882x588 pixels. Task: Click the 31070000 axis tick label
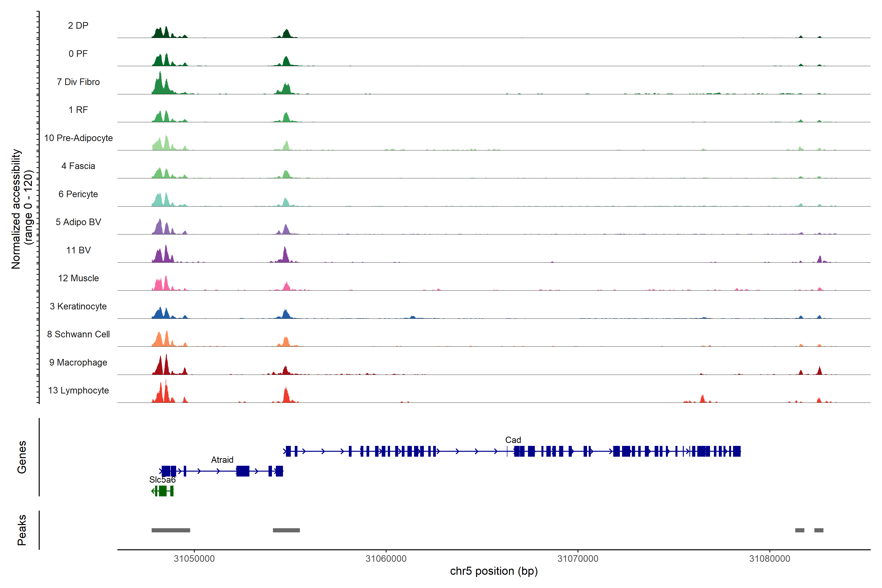[577, 558]
